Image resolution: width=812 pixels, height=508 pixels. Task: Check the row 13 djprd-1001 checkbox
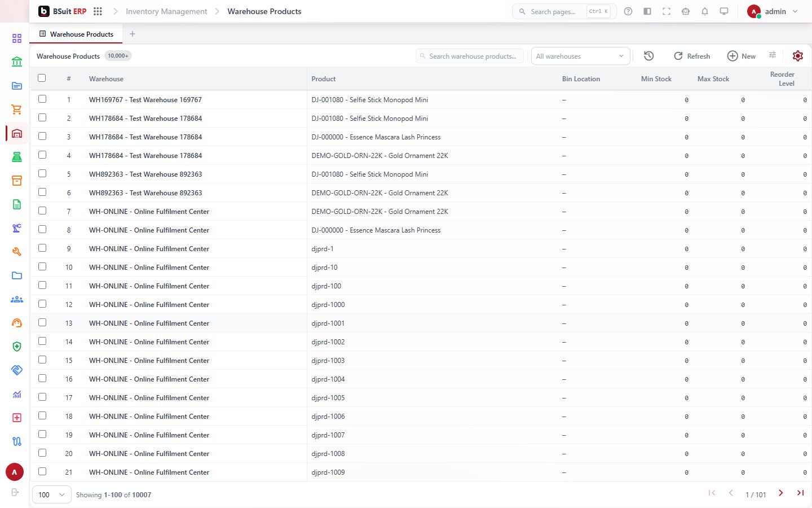click(x=42, y=322)
